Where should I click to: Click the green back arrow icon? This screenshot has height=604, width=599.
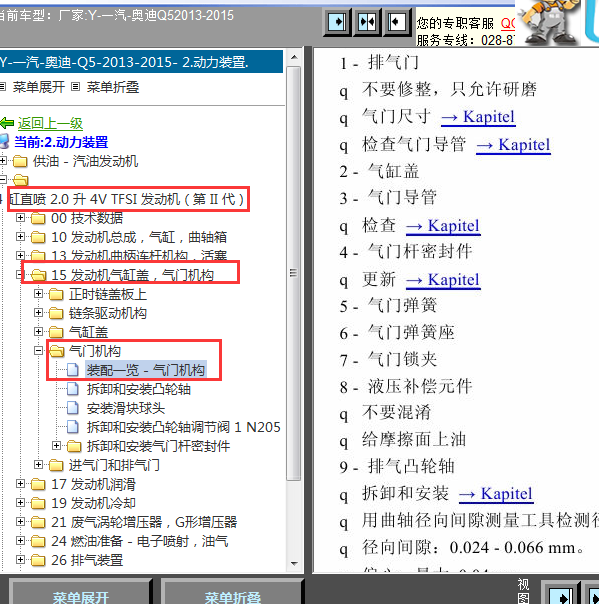(x=7, y=123)
